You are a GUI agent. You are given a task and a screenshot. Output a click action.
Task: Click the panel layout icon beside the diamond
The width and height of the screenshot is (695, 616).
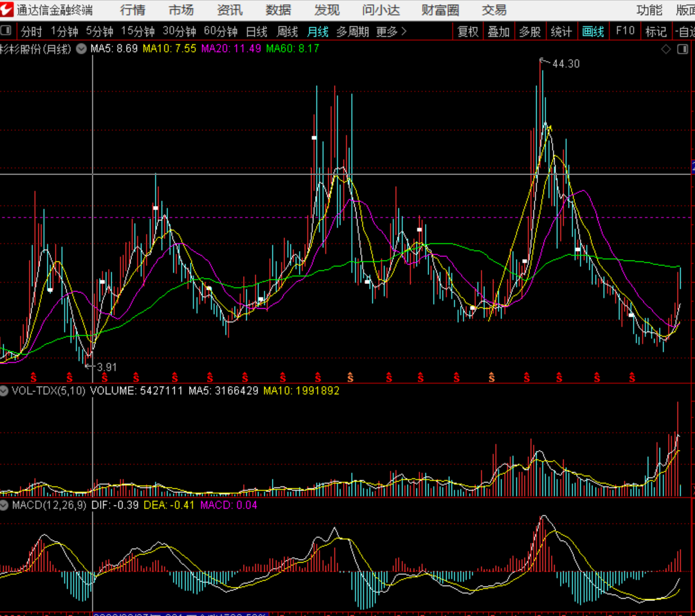pos(682,49)
